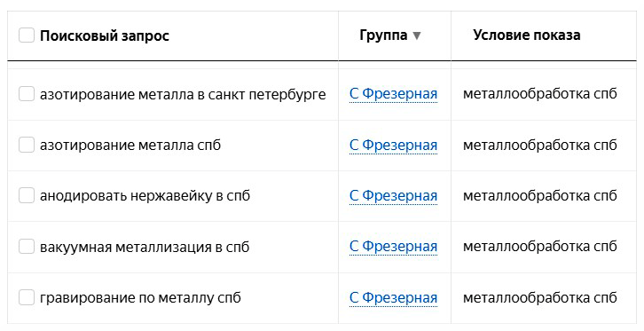644x331 pixels.
Task: Click металлообработка спб condition in the last row
Action: [540, 297]
